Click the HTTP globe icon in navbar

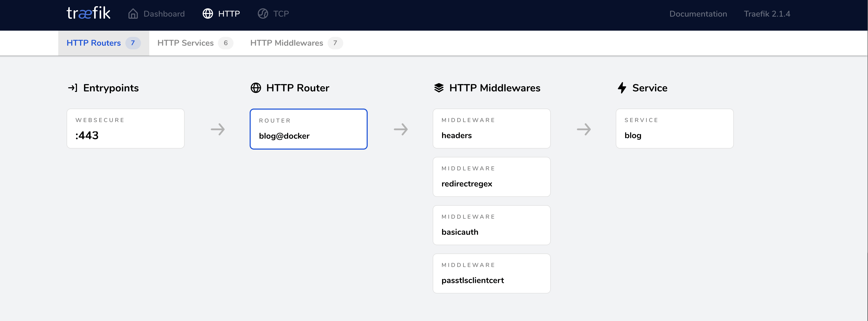[x=208, y=14]
